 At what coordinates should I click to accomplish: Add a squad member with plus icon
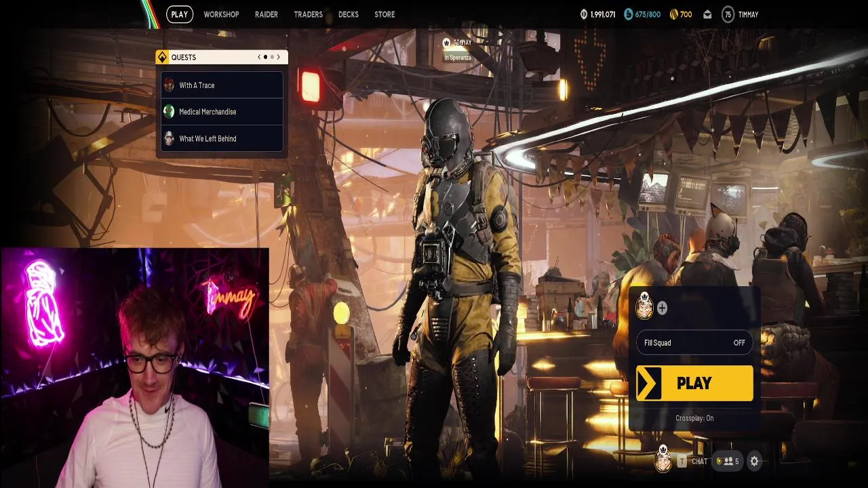pyautogui.click(x=662, y=308)
